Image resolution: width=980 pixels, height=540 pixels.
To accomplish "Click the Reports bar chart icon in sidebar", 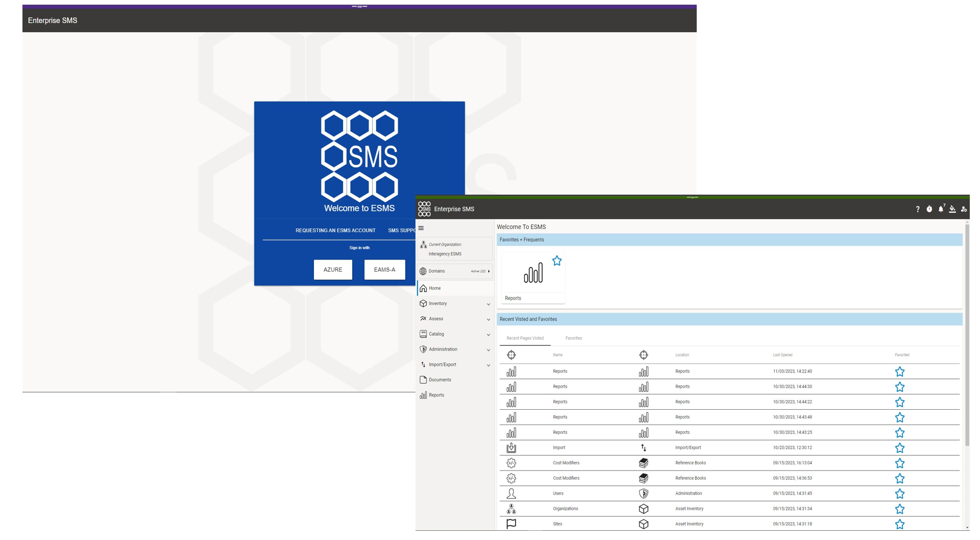I will pyautogui.click(x=423, y=396).
